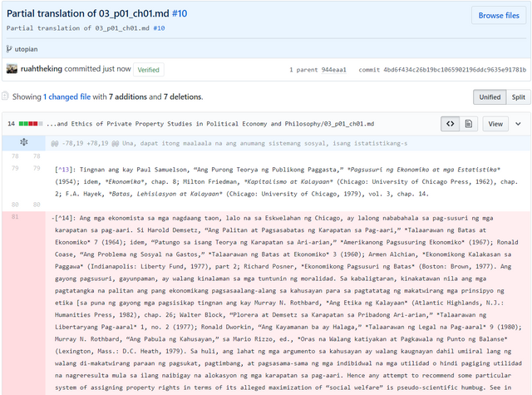Screen dimensions: 532x395
Task: Open the Browse files button
Action: click(x=499, y=15)
